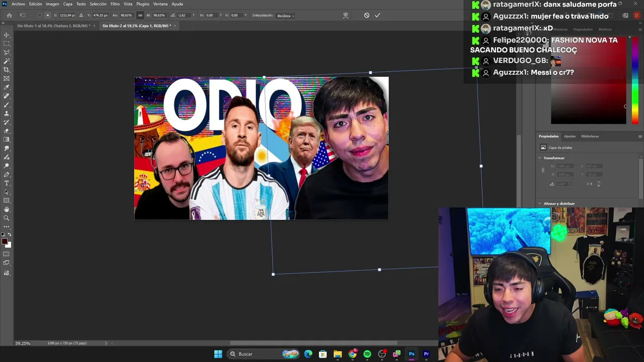The image size is (644, 362).
Task: Click the X position field
Action: (67, 16)
